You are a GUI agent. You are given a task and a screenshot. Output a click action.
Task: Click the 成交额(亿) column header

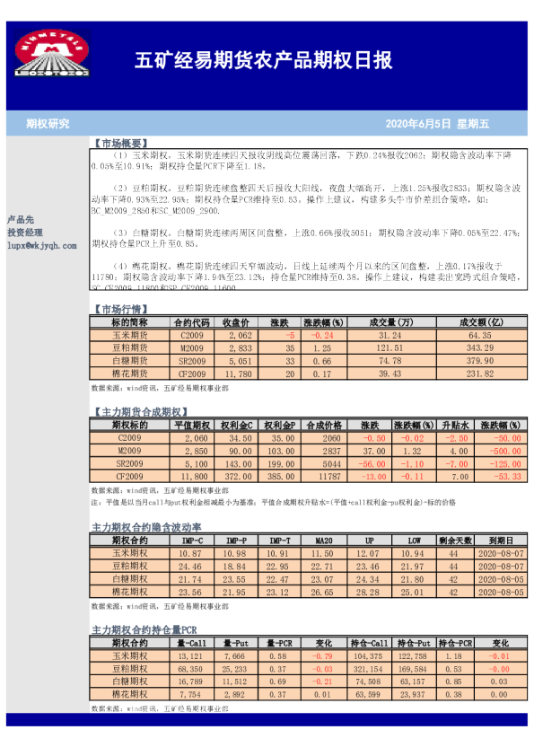[x=481, y=322]
